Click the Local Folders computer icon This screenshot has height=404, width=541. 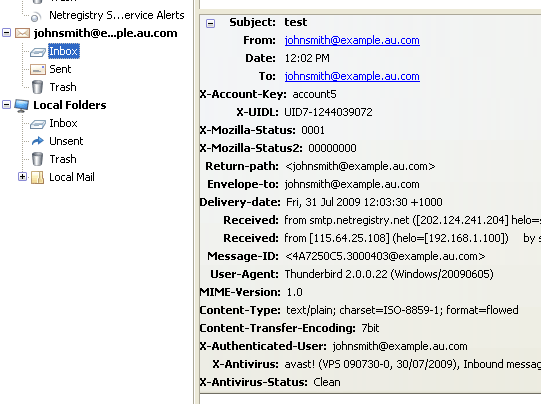click(22, 106)
